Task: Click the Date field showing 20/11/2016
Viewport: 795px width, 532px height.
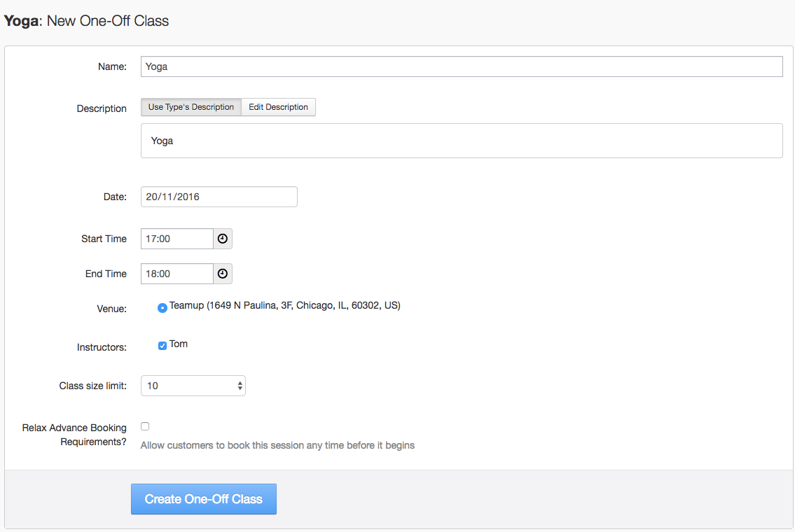Action: point(219,197)
